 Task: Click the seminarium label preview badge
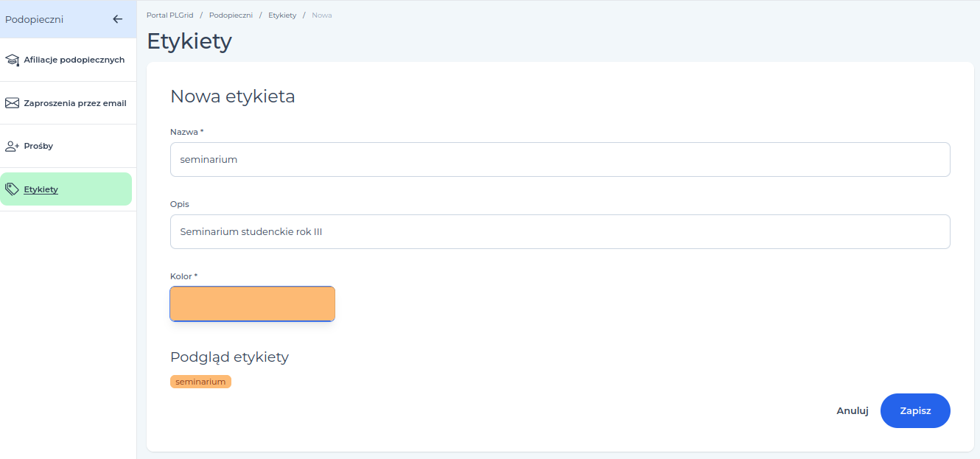point(200,382)
